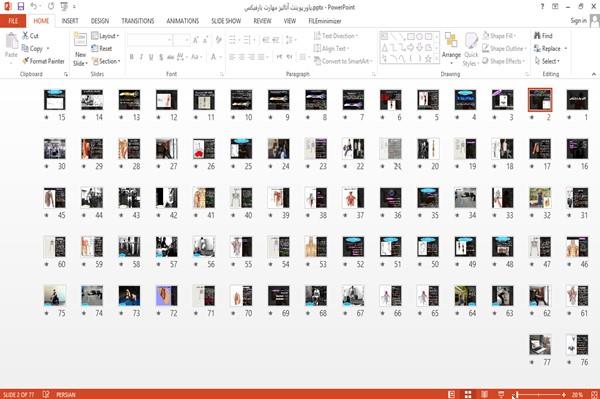Open the font size combo box
The image size is (600, 399).
click(x=181, y=40)
